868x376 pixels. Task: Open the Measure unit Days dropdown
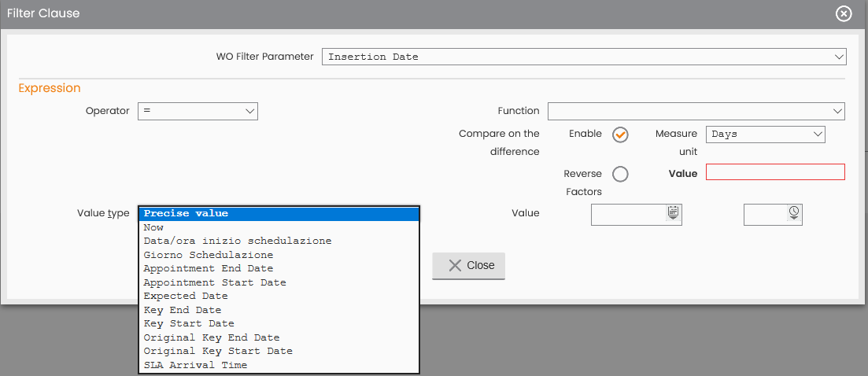point(766,135)
